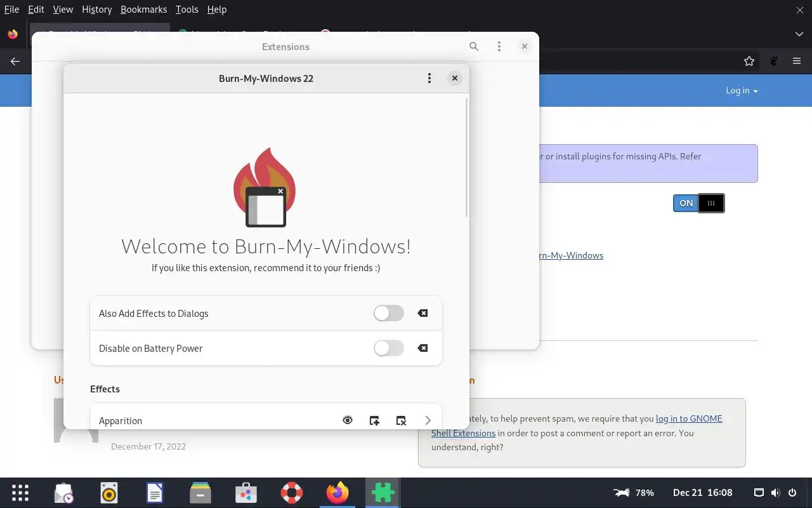Open Firefox Tools menu

coord(187,10)
